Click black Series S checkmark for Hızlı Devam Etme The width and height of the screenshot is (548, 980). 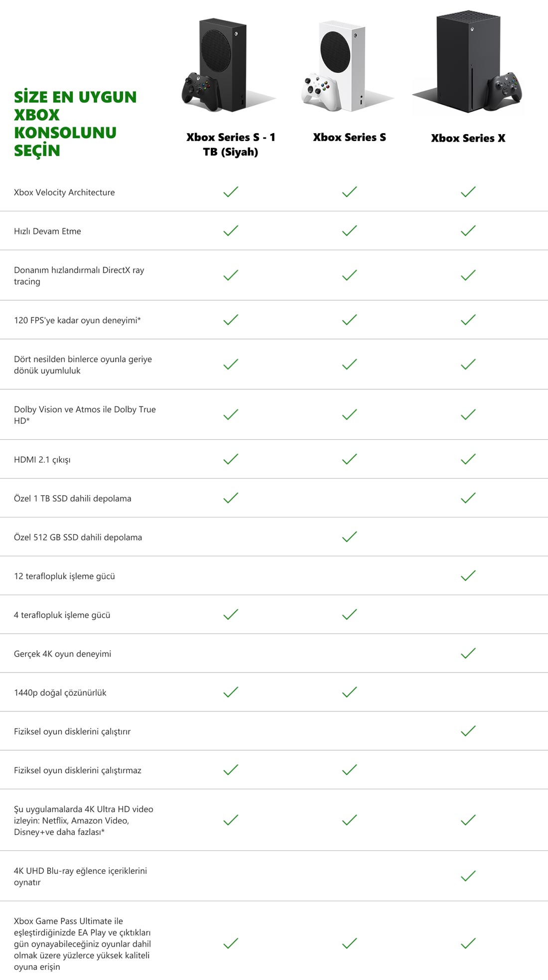click(231, 231)
